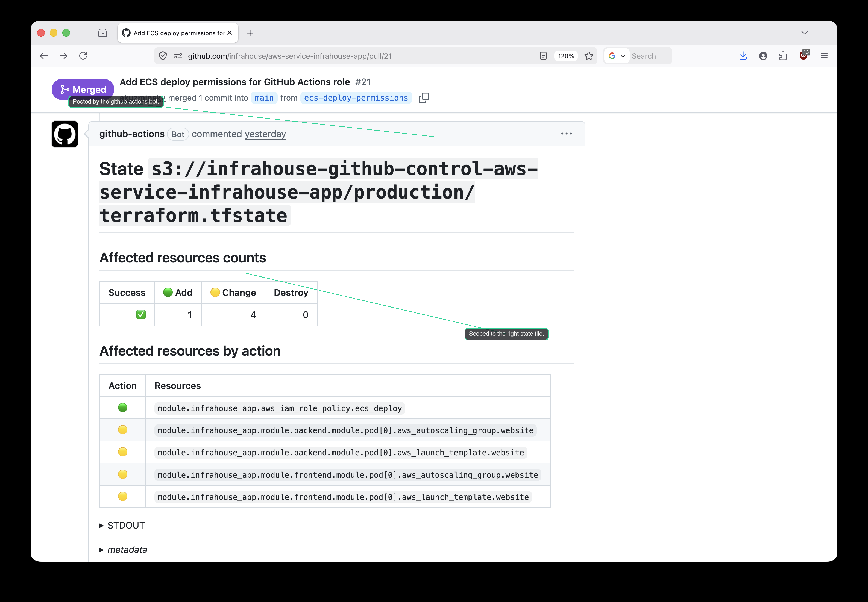Click the #21 pull request number
The height and width of the screenshot is (602, 868).
(363, 82)
